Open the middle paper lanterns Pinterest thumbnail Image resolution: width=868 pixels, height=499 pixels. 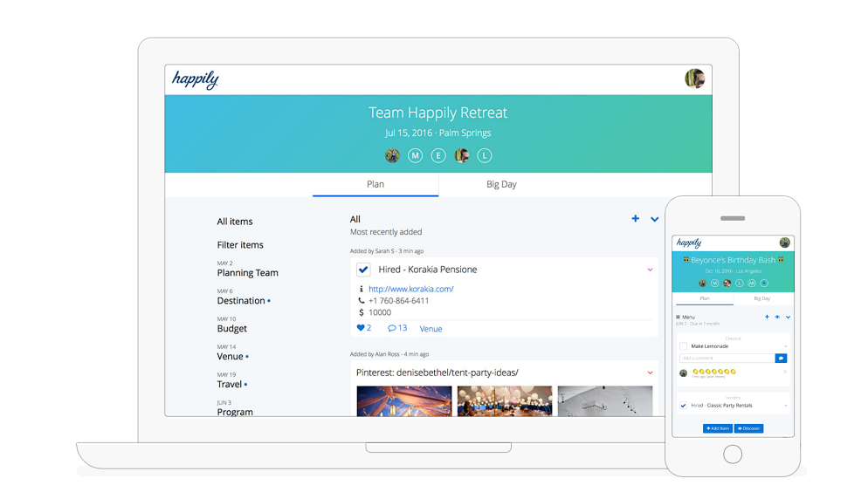point(505,401)
